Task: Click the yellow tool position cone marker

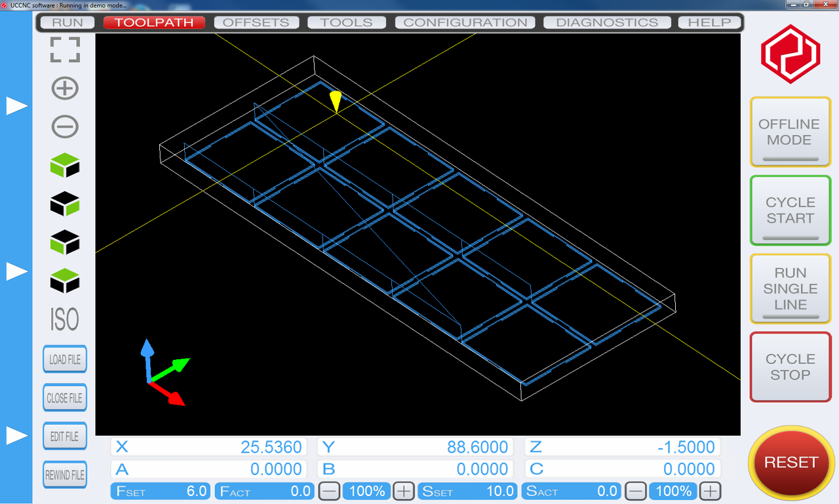Action: click(x=336, y=102)
